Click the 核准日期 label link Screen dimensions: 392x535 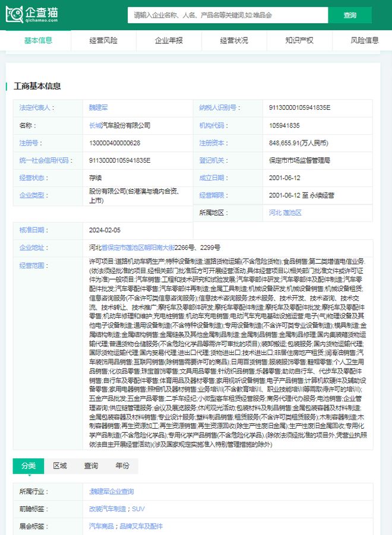(x=31, y=230)
